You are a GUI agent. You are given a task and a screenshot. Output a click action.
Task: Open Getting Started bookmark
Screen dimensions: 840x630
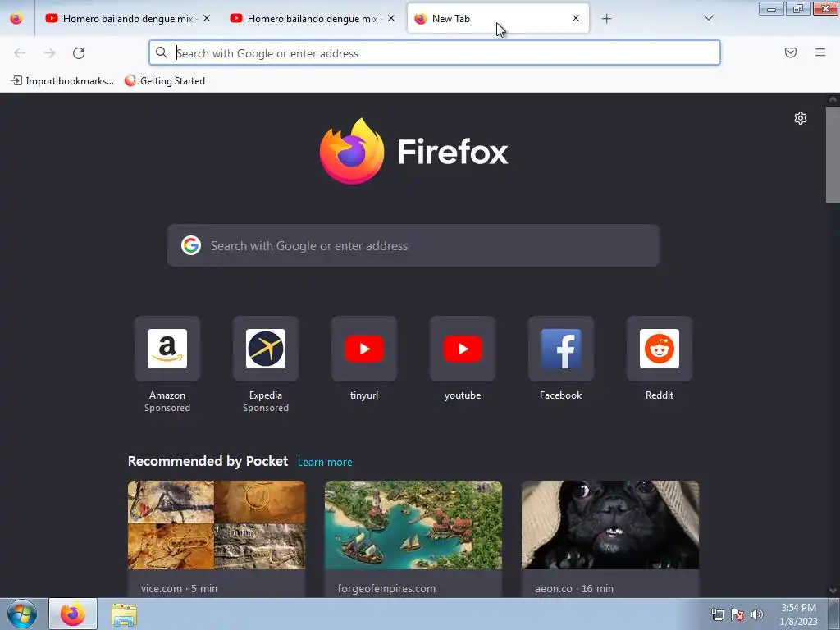coord(164,81)
